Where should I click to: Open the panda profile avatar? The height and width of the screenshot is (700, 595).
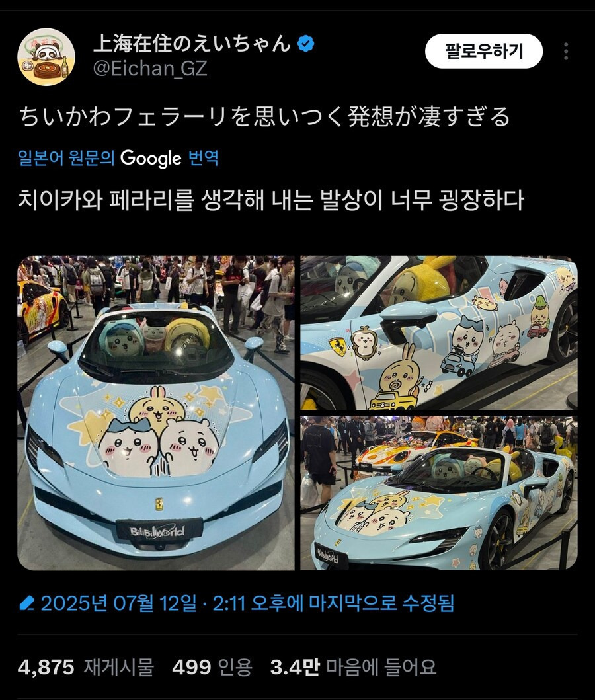tap(46, 57)
